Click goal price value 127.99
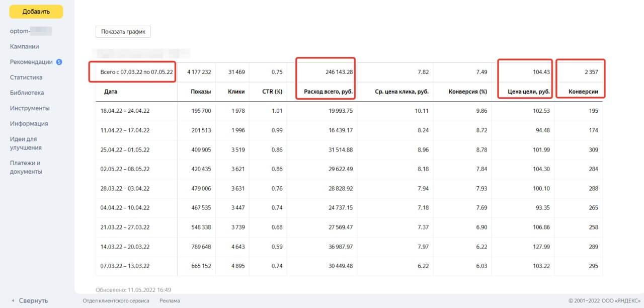The height and width of the screenshot is (308, 644). (542, 247)
